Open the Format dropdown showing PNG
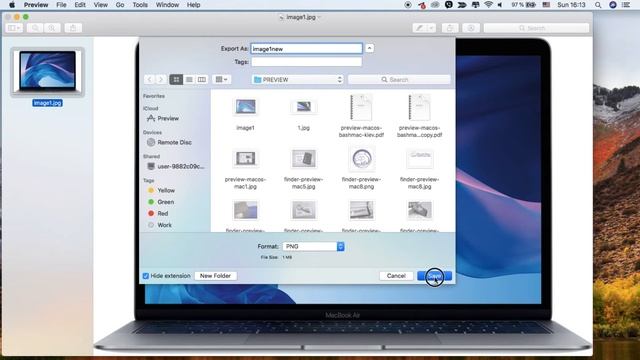Image resolution: width=640 pixels, height=360 pixels. [x=313, y=246]
